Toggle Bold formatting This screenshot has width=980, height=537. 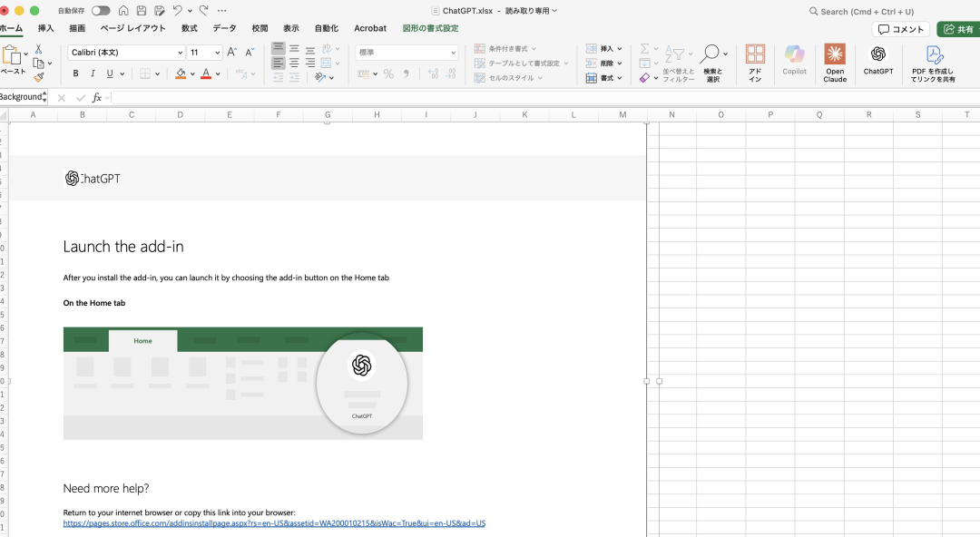(x=75, y=73)
